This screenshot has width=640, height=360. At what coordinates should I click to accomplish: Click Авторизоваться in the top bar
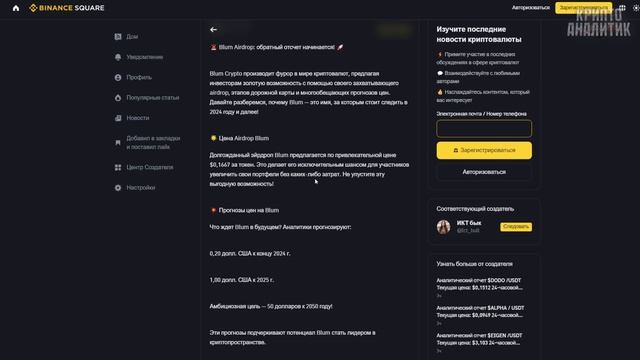pos(531,8)
